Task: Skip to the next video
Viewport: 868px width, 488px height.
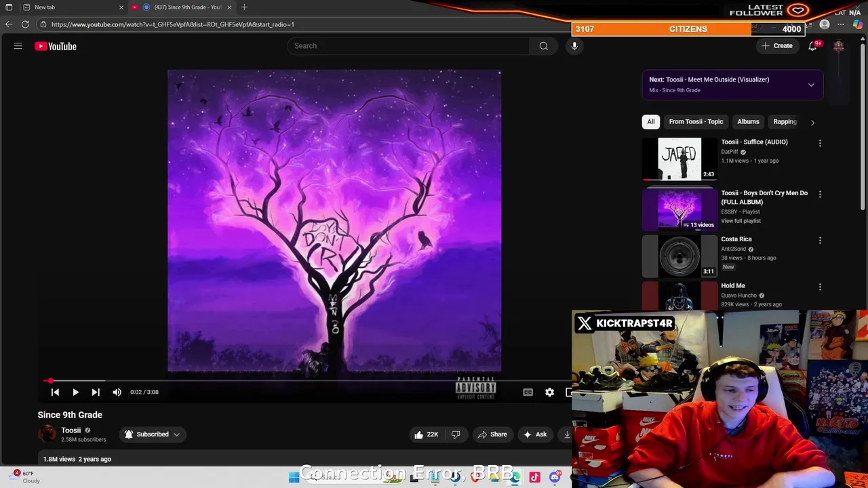Action: point(96,392)
